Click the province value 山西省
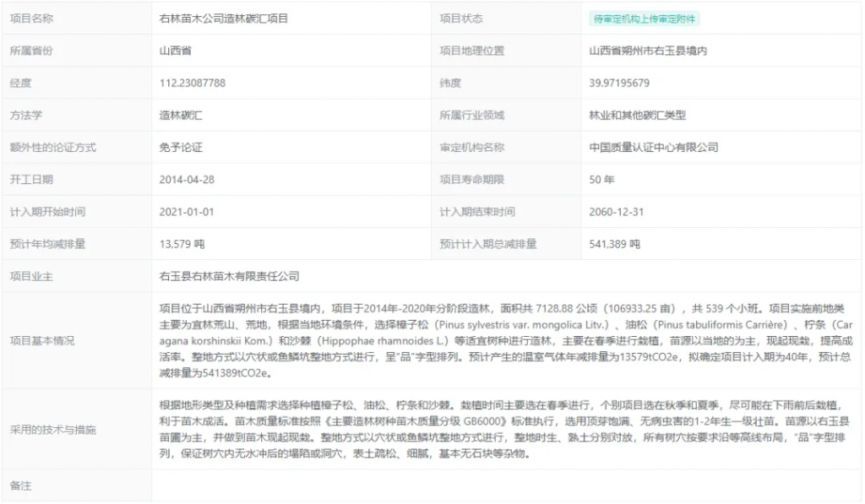 click(175, 51)
